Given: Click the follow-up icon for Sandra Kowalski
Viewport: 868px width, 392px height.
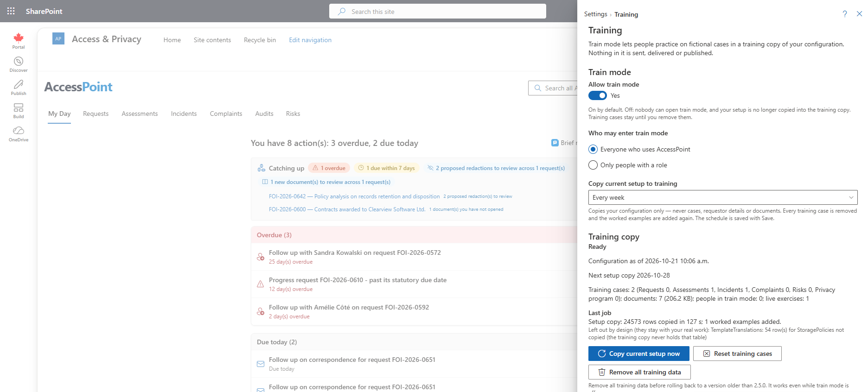Looking at the screenshot, I should (x=261, y=257).
